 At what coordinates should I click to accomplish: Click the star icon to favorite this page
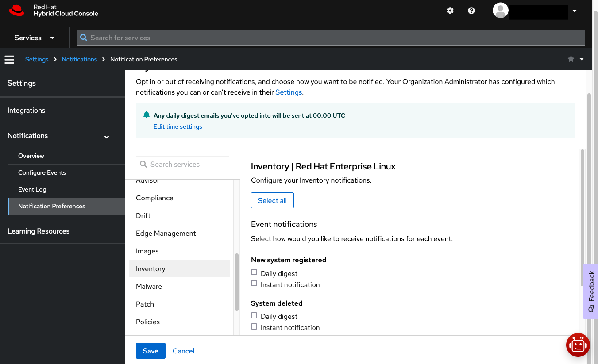tap(571, 59)
